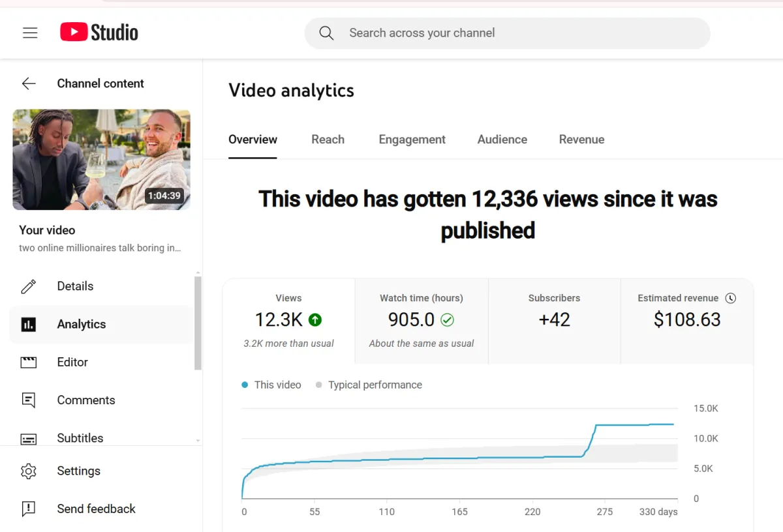This screenshot has width=783, height=532.
Task: Click Send feedback in the sidebar
Action: click(x=101, y=509)
